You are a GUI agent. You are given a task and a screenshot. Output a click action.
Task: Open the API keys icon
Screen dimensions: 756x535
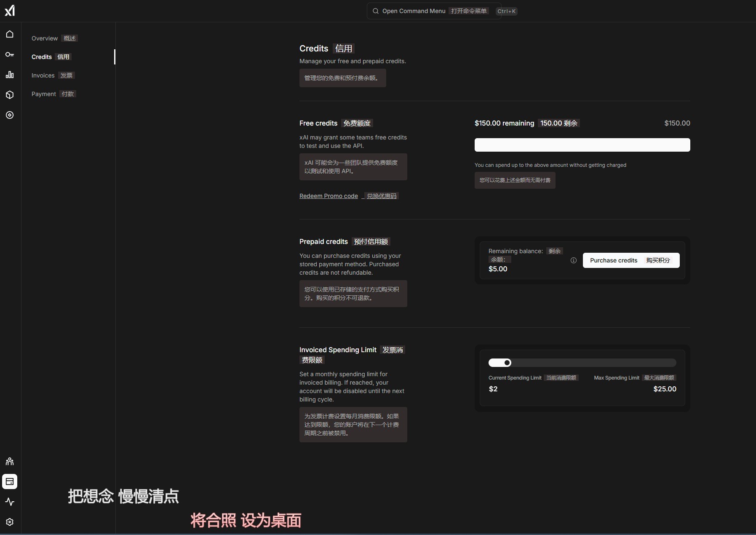[10, 54]
